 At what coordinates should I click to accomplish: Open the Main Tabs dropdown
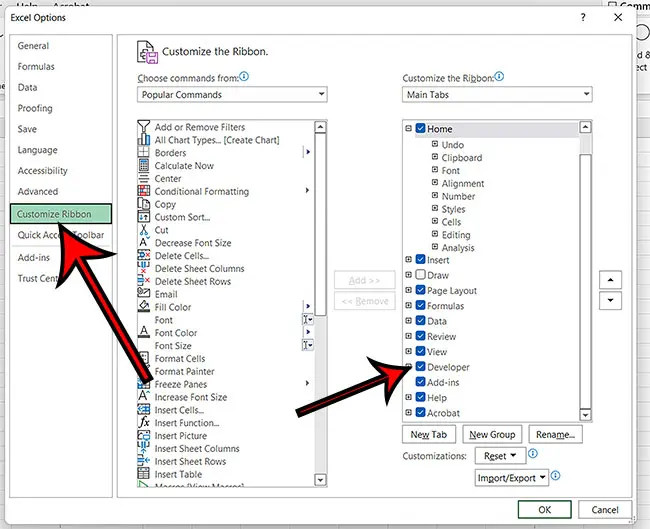pyautogui.click(x=497, y=95)
